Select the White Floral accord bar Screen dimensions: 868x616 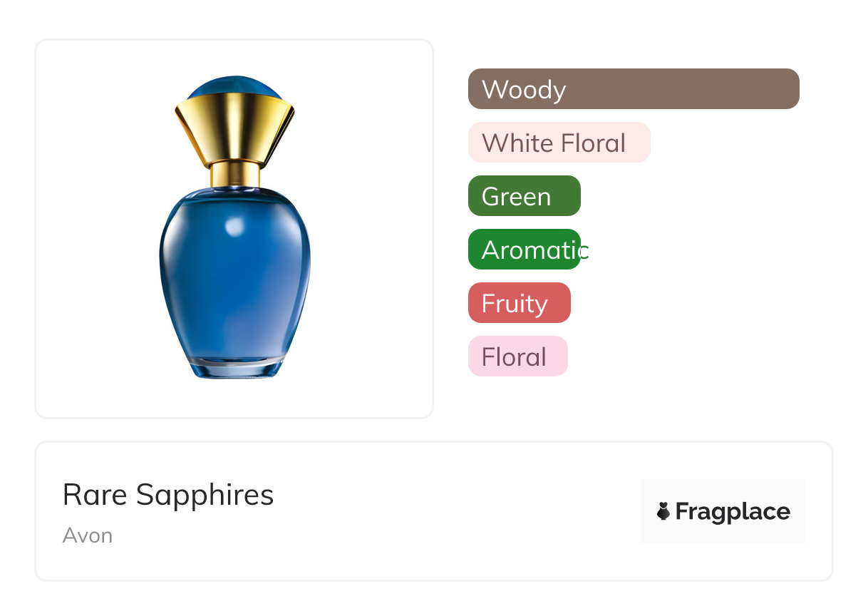(559, 143)
